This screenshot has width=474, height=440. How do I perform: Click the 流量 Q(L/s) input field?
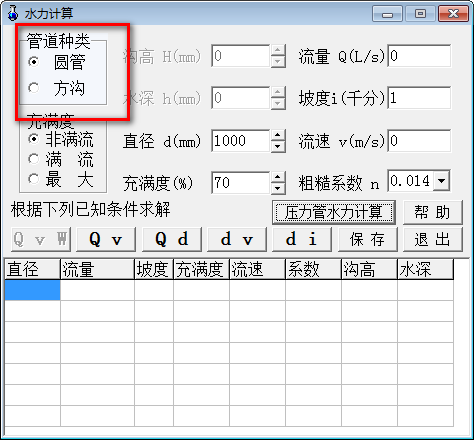[419, 56]
